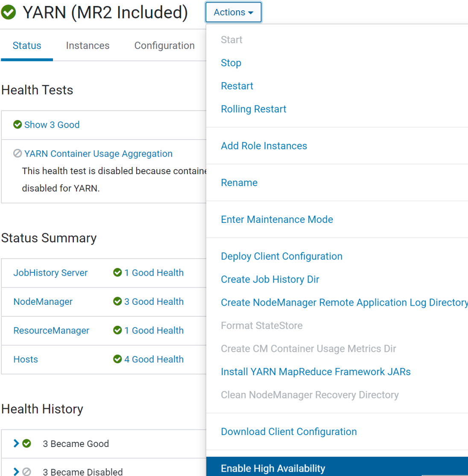This screenshot has height=476, width=468.
Task: Click the green check icon beside 3 Became Good
Action: point(27,444)
